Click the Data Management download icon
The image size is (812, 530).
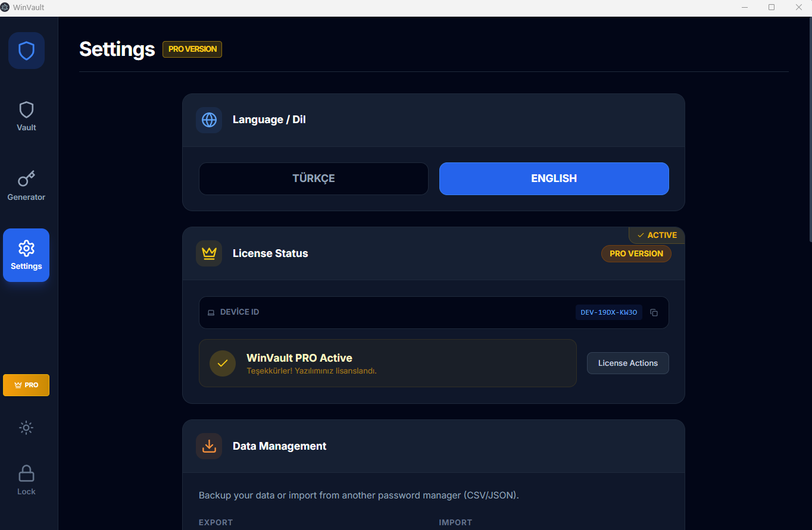click(x=209, y=446)
